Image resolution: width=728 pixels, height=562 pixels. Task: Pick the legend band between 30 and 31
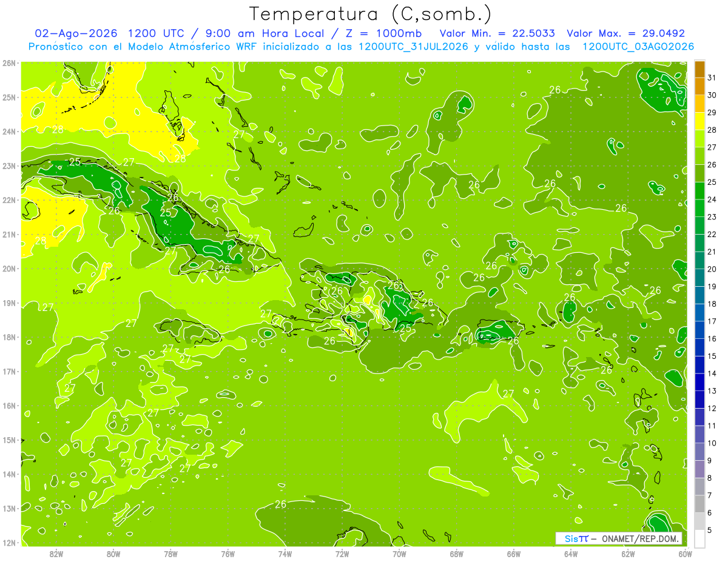[699, 87]
